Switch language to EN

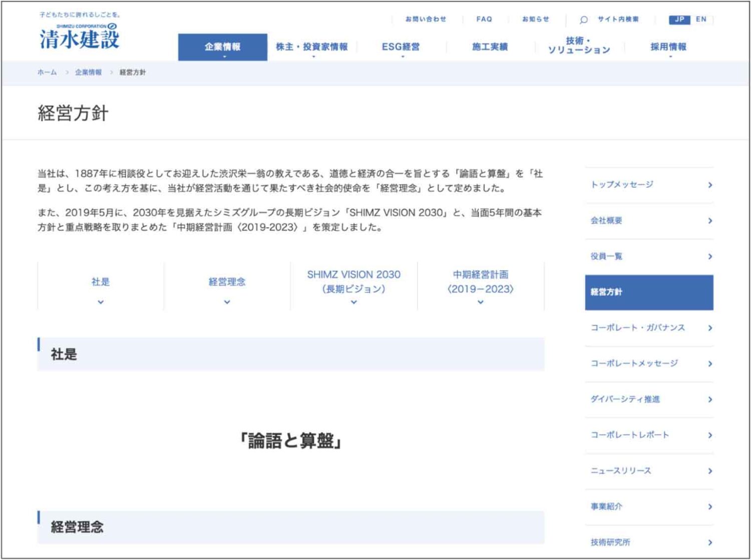click(701, 20)
